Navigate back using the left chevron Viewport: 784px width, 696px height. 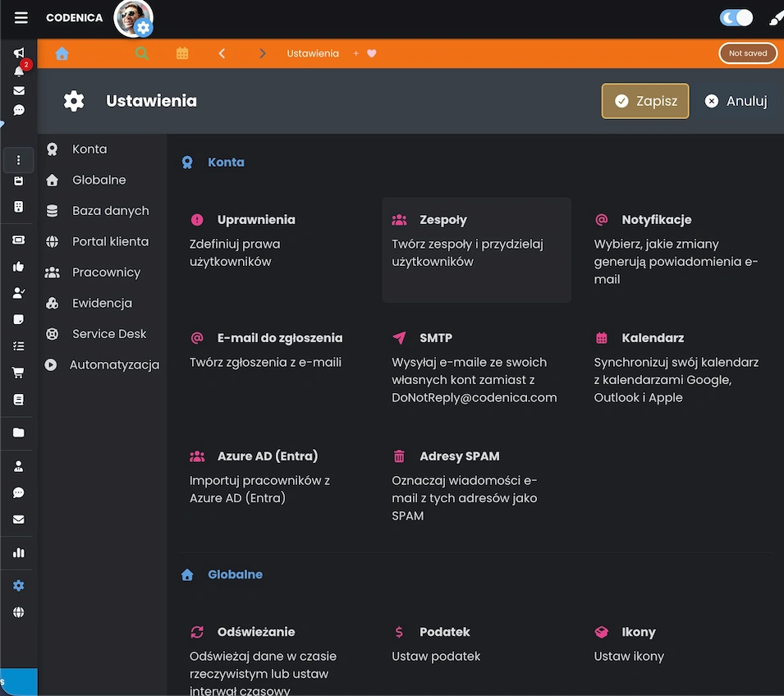tap(222, 53)
